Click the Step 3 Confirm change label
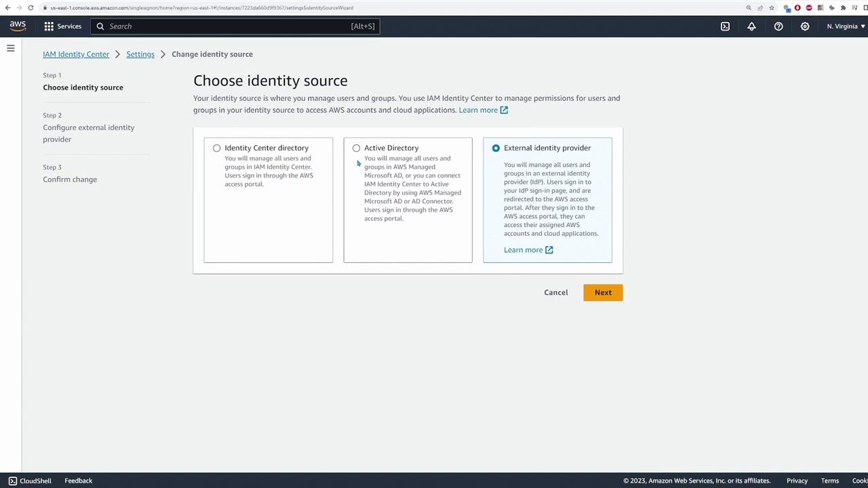 [70, 180]
